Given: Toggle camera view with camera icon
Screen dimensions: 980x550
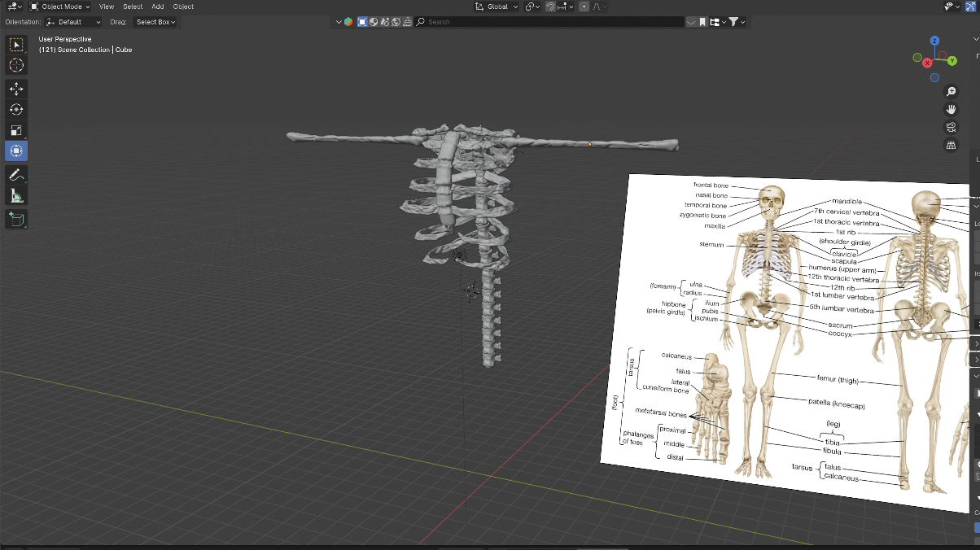Looking at the screenshot, I should pyautogui.click(x=951, y=128).
